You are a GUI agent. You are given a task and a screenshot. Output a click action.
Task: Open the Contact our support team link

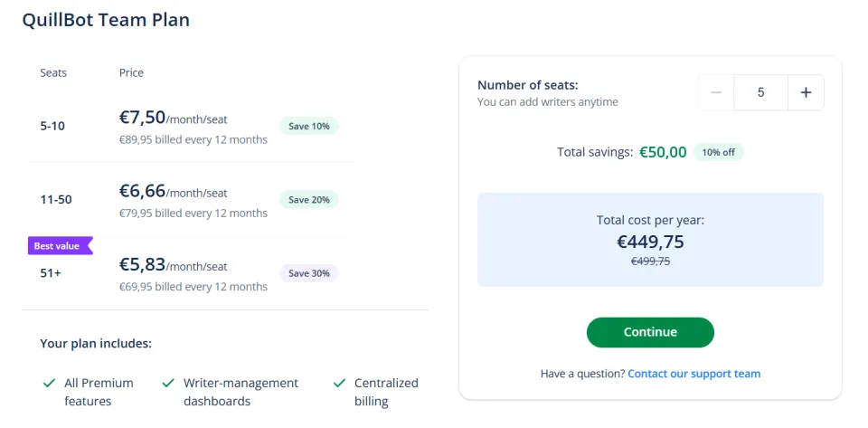tap(693, 374)
